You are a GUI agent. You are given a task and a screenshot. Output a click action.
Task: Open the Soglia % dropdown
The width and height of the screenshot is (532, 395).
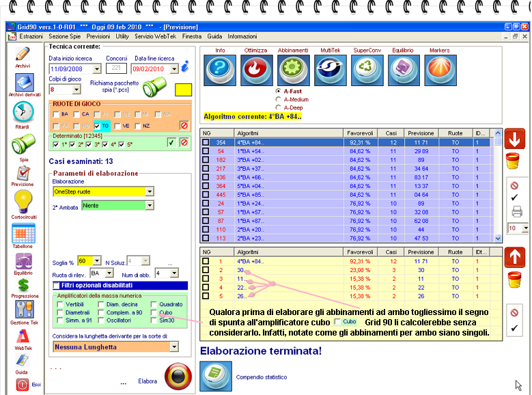coord(97,261)
